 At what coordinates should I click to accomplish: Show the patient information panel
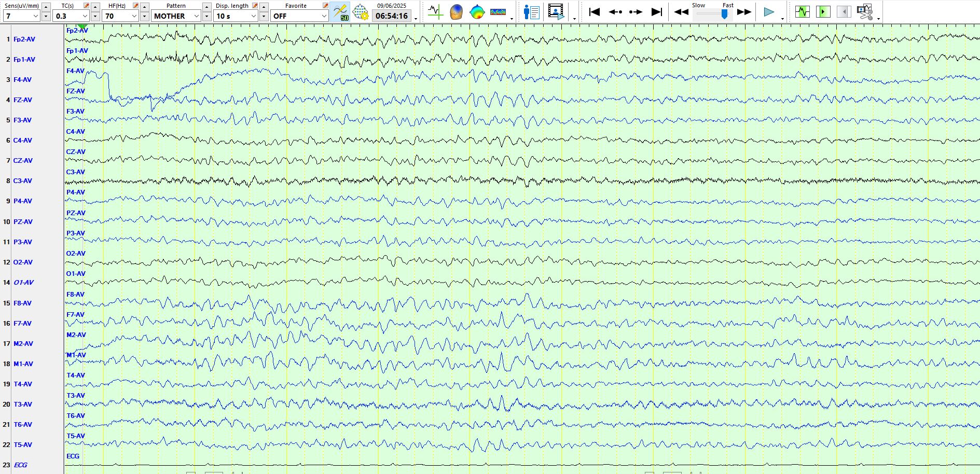[532, 11]
